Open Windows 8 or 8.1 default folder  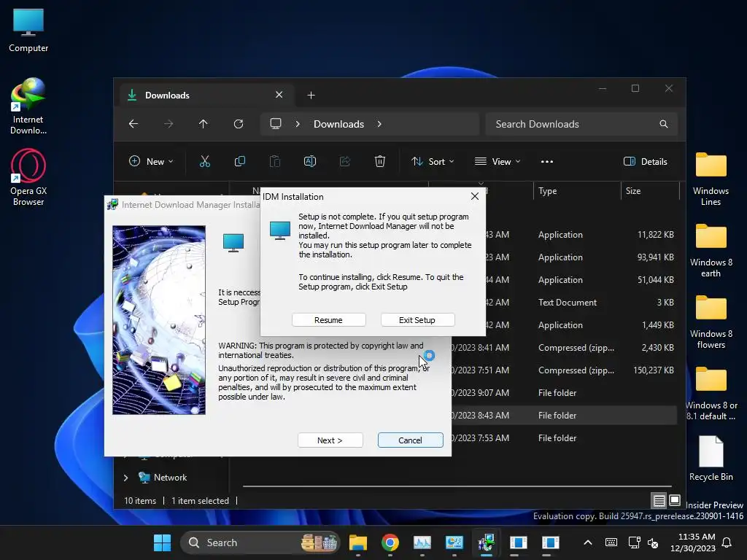coord(711,393)
